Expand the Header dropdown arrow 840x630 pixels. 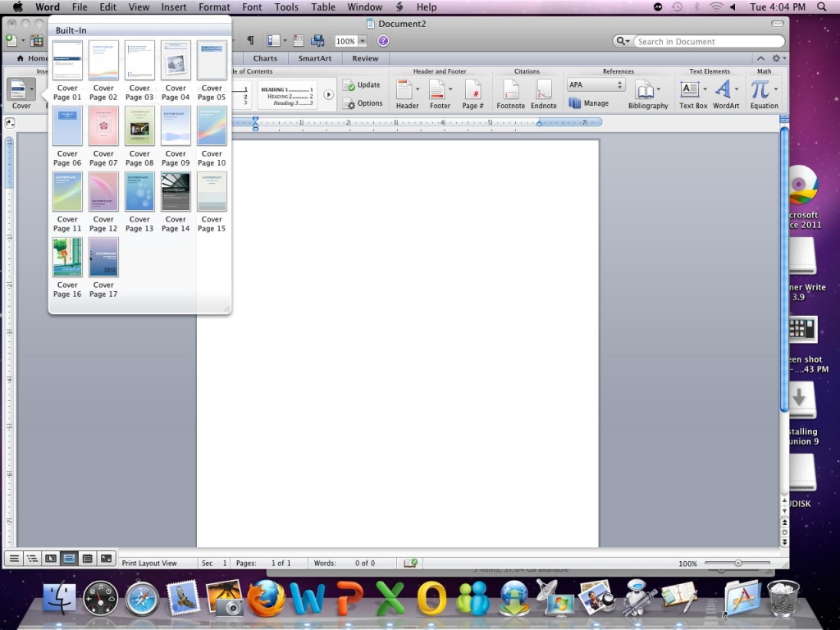coord(418,89)
